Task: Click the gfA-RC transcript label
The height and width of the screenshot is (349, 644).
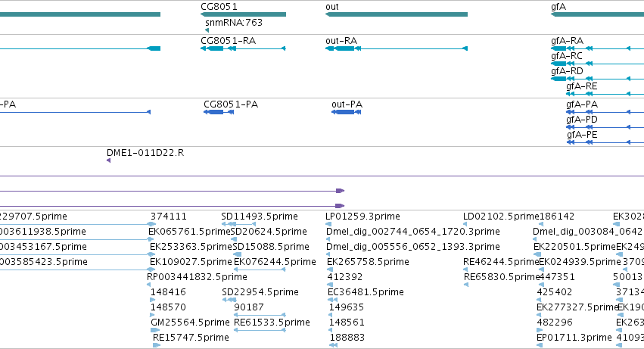Action: coord(567,56)
